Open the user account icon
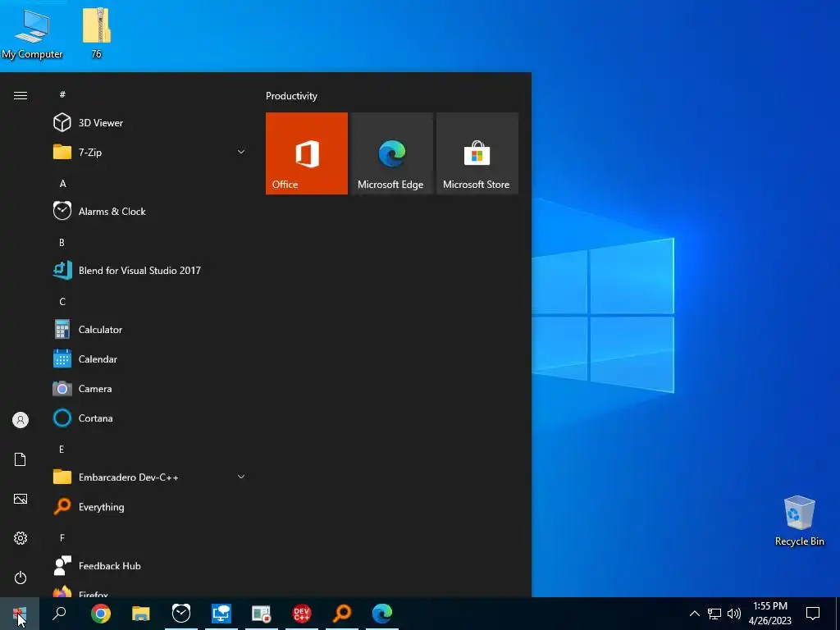The height and width of the screenshot is (630, 840). point(21,420)
